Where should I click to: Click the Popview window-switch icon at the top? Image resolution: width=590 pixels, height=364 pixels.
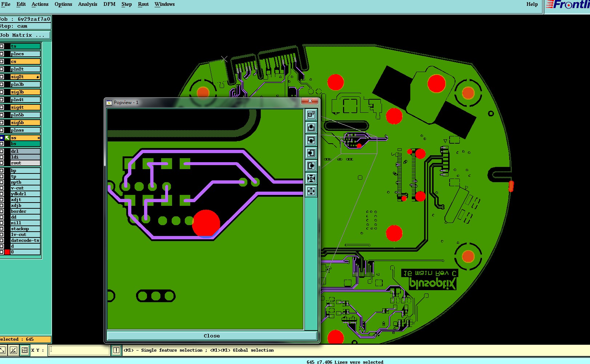point(311,115)
